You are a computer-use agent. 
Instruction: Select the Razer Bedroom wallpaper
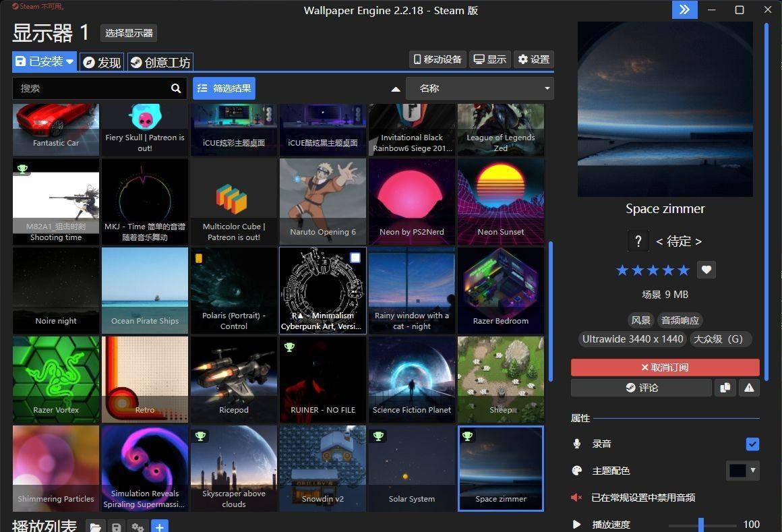[x=501, y=291]
